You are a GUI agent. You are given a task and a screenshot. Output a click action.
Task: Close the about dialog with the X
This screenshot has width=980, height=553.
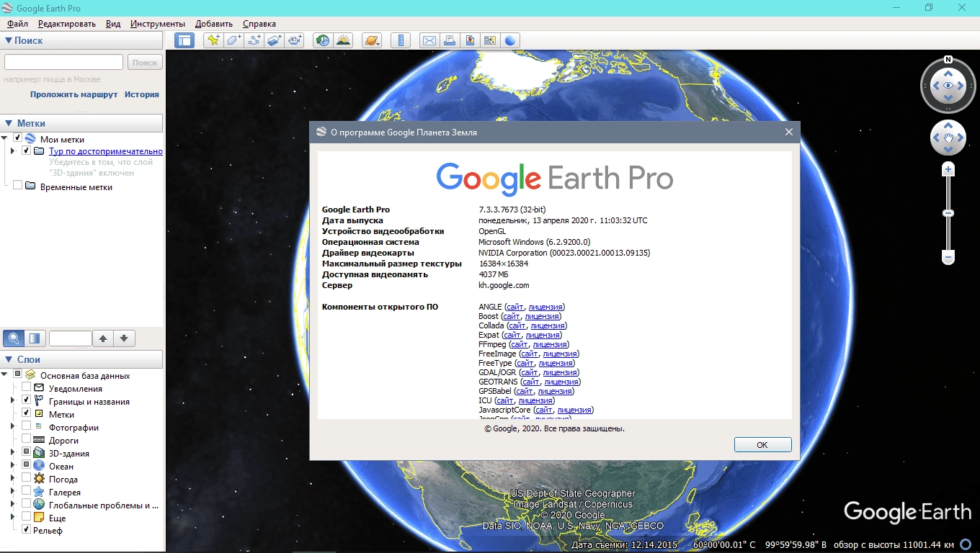click(789, 132)
